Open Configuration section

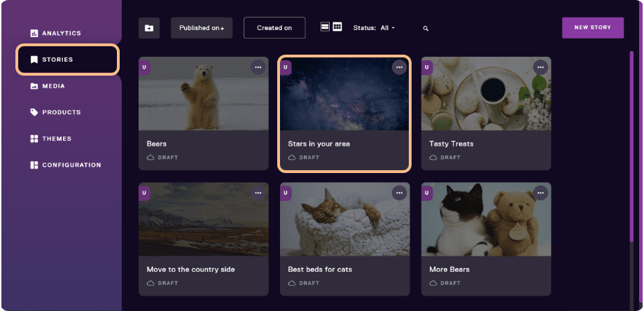click(66, 165)
